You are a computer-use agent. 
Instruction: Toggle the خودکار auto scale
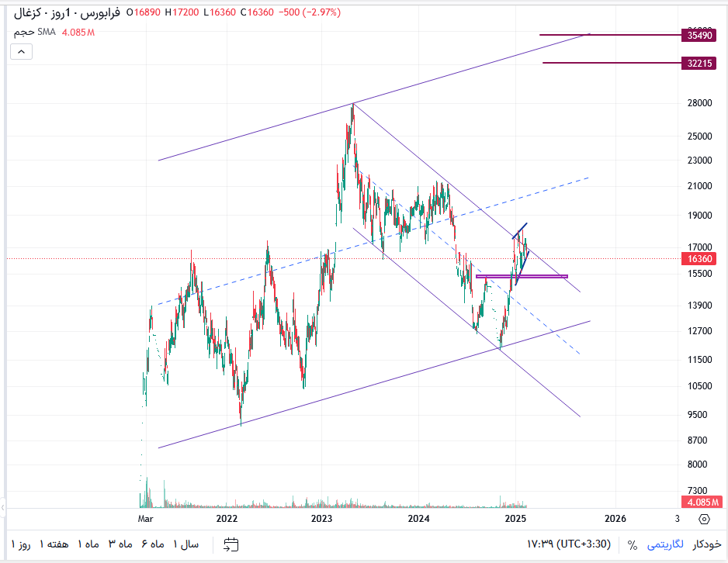pos(706,544)
